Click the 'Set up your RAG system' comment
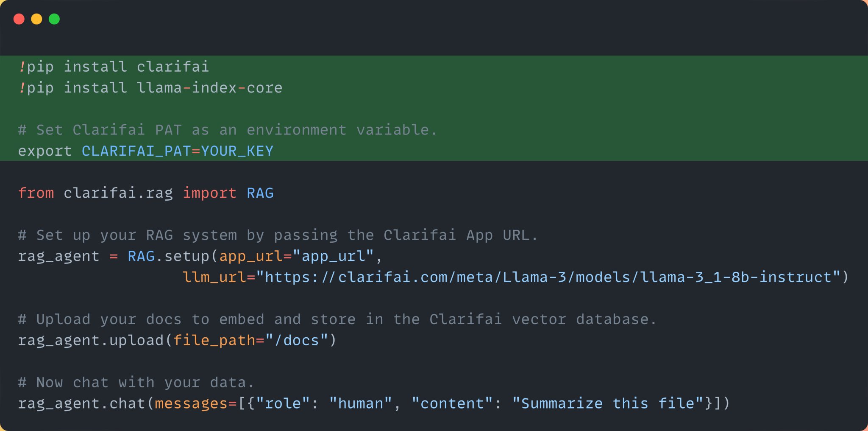Screen dimensions: 868x431 tap(278, 235)
